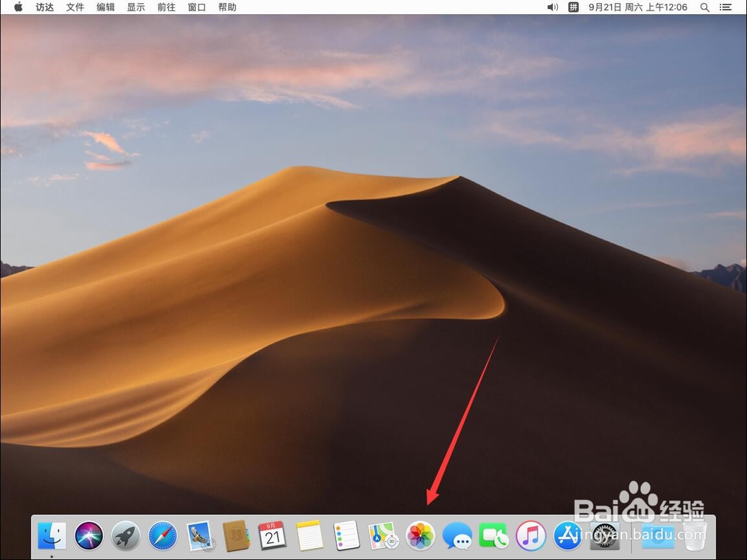This screenshot has width=747, height=560.
Task: Open Safari compass icon in Dock
Action: coord(162,535)
